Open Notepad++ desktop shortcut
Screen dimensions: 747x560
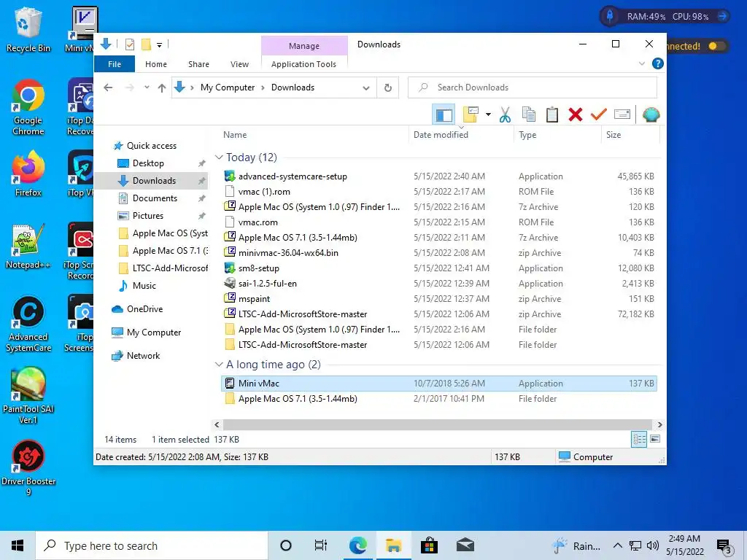(x=28, y=246)
